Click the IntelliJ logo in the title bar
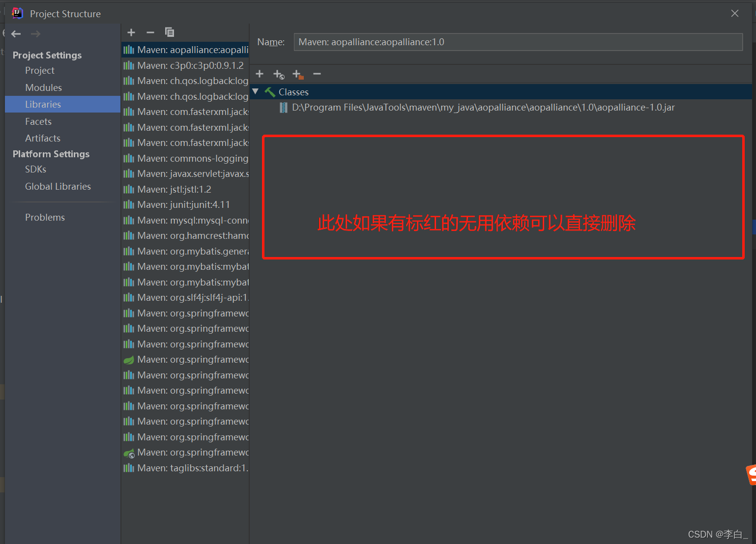The width and height of the screenshot is (756, 544). point(17,13)
